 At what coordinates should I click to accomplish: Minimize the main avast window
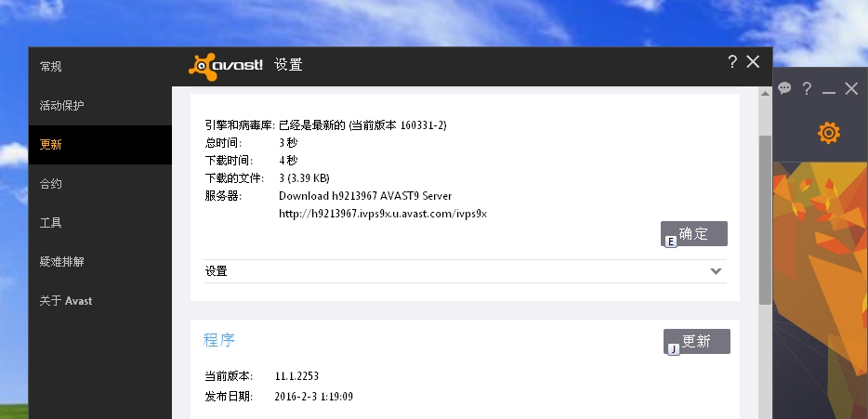pyautogui.click(x=829, y=89)
